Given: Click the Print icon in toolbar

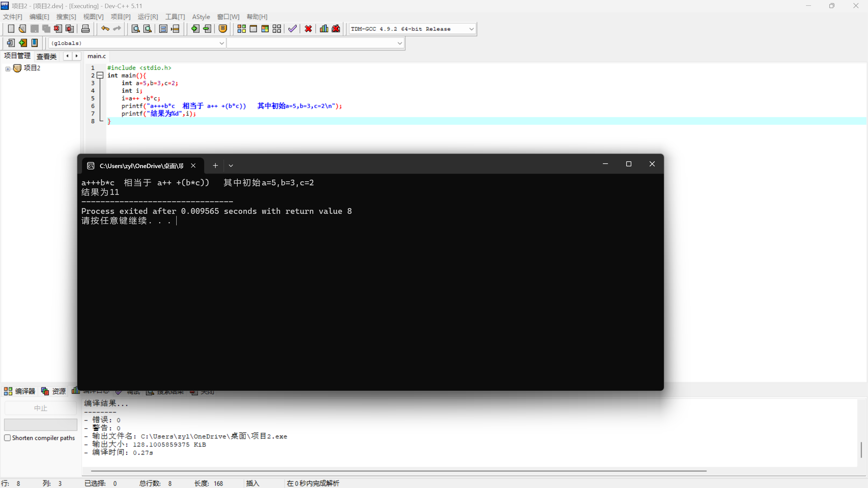Looking at the screenshot, I should click(x=85, y=29).
